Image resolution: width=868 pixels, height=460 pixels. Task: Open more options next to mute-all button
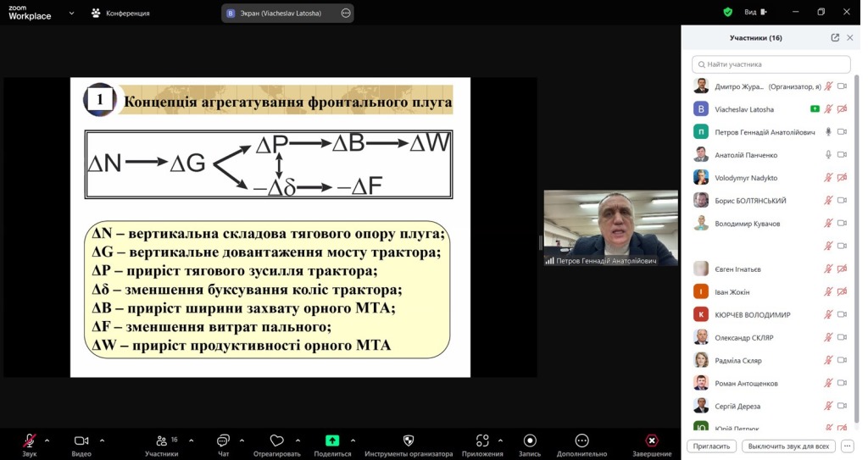[x=847, y=446]
